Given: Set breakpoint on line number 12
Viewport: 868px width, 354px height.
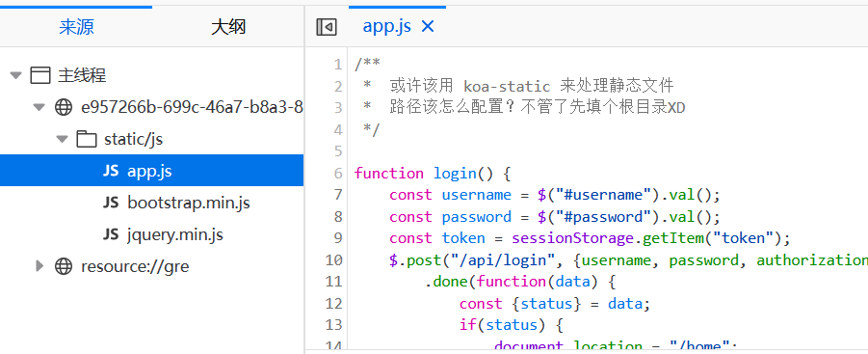Looking at the screenshot, I should (334, 303).
